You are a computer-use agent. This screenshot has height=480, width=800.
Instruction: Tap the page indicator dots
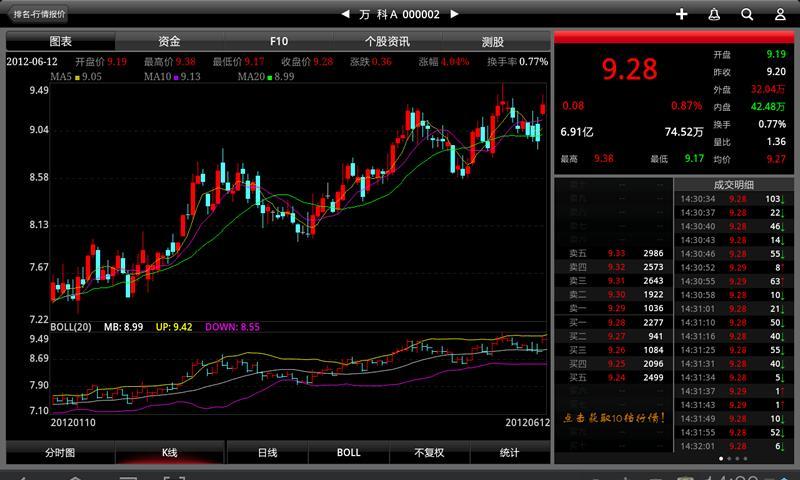[x=733, y=459]
